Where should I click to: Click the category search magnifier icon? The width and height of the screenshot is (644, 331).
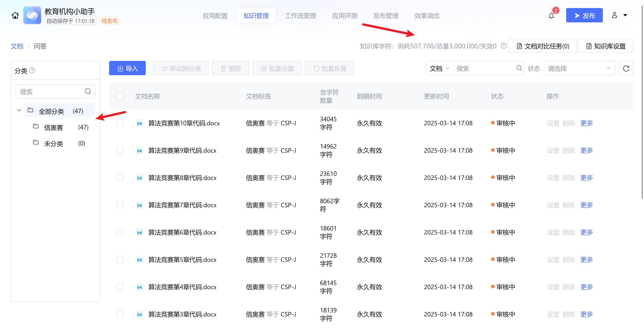[x=88, y=91]
